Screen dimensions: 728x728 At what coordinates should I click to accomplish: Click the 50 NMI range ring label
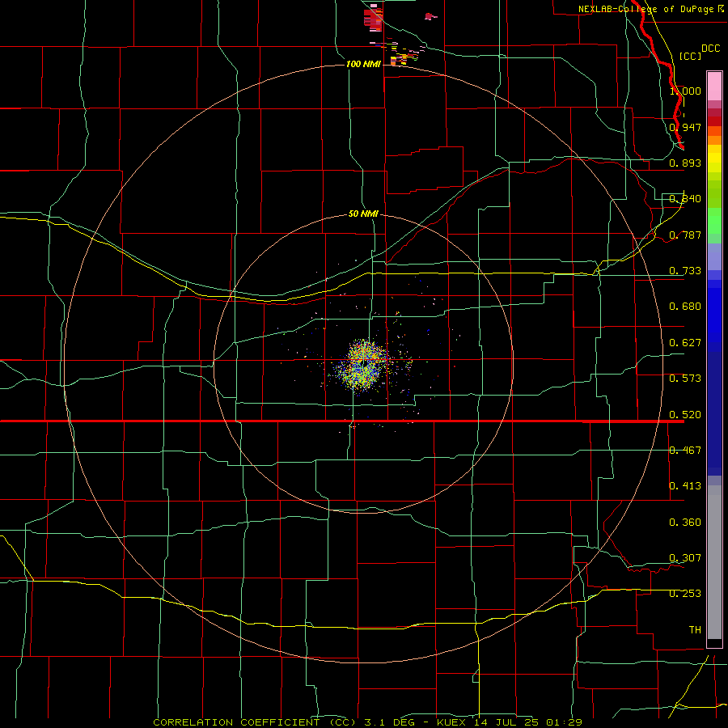coord(363,214)
